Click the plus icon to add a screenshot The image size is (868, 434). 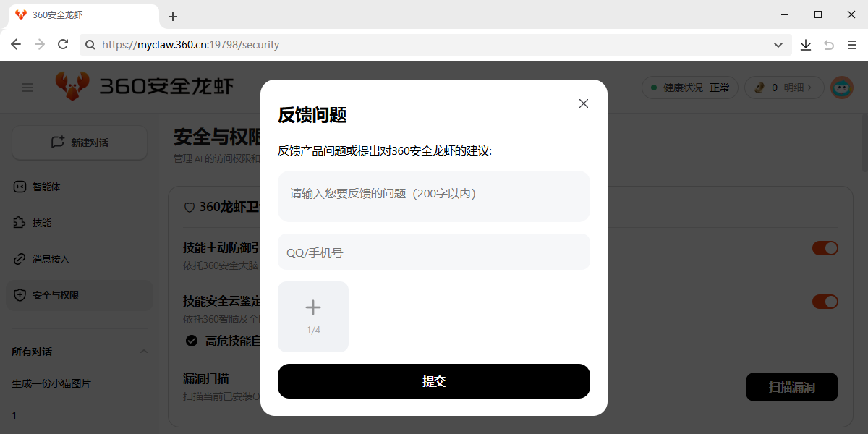pos(313,308)
